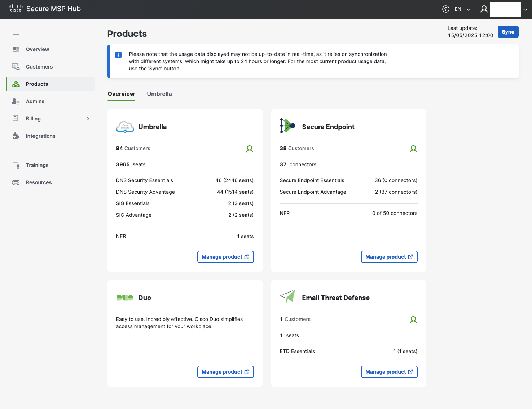
Task: Open Resources in the sidebar
Action: [x=50, y=182]
